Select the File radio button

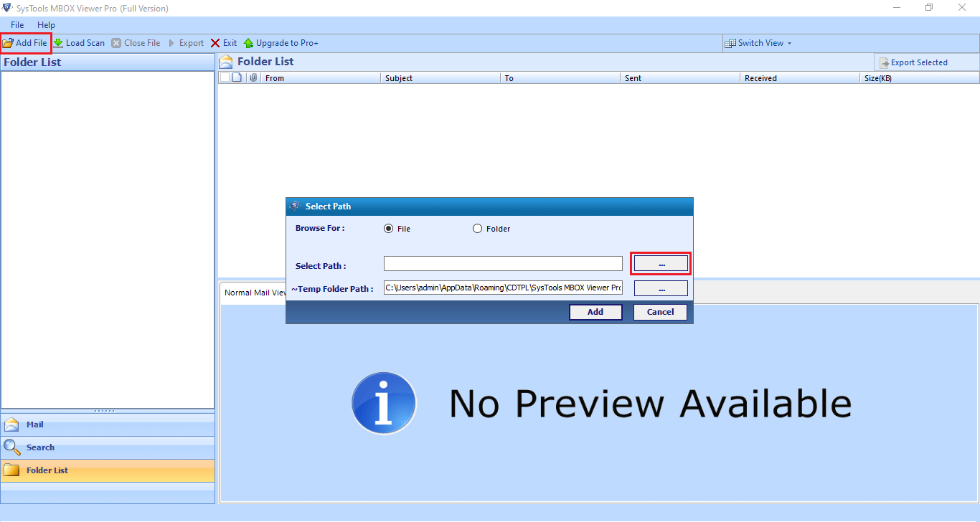(389, 229)
